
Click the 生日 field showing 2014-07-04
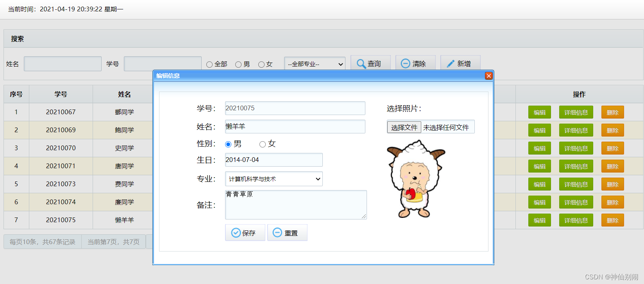(274, 160)
